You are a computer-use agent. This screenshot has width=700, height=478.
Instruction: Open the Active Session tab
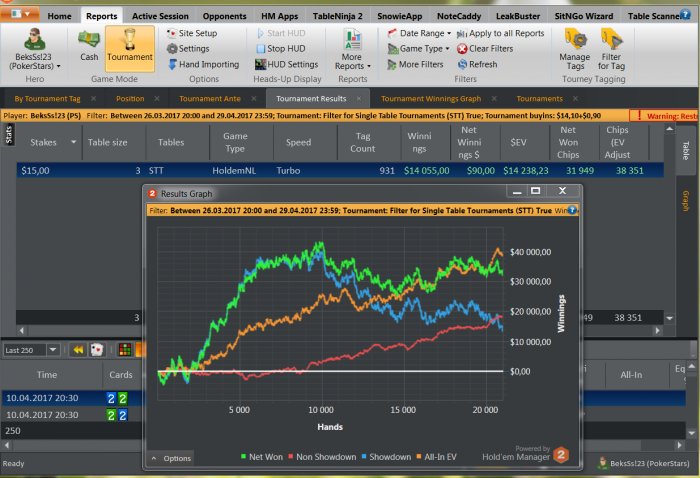pos(160,16)
